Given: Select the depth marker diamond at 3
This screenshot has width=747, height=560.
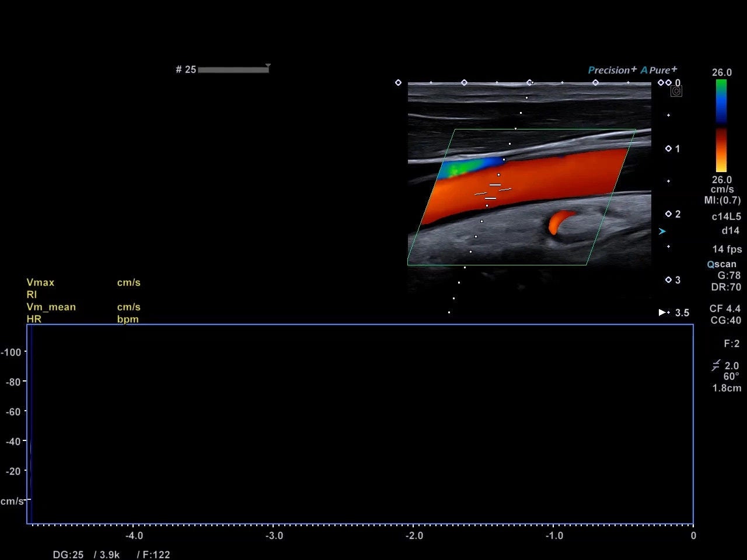Looking at the screenshot, I should point(668,280).
